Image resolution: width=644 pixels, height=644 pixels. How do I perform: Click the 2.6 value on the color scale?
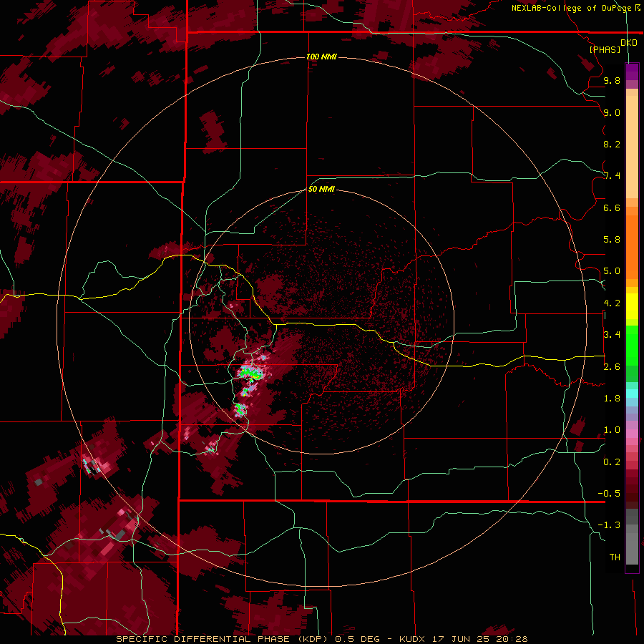coord(612,366)
